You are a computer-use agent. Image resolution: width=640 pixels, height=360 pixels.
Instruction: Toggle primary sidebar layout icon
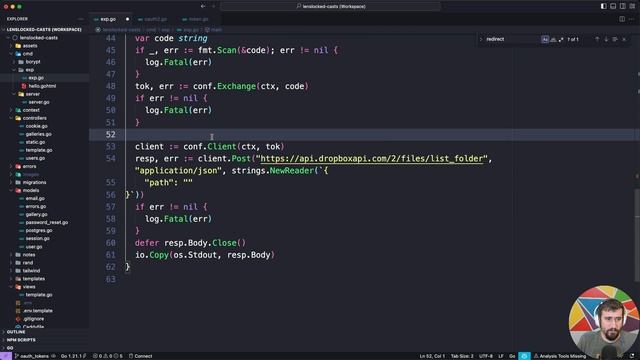pos(603,6)
